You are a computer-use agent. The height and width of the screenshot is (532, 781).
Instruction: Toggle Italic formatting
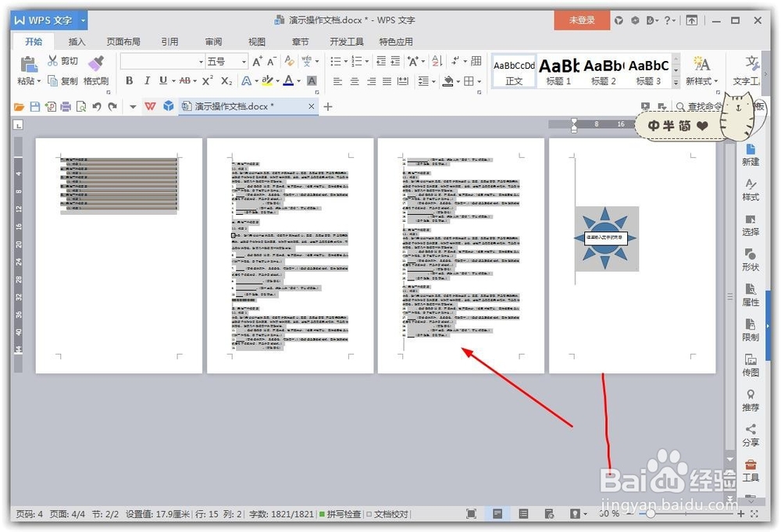[x=147, y=80]
